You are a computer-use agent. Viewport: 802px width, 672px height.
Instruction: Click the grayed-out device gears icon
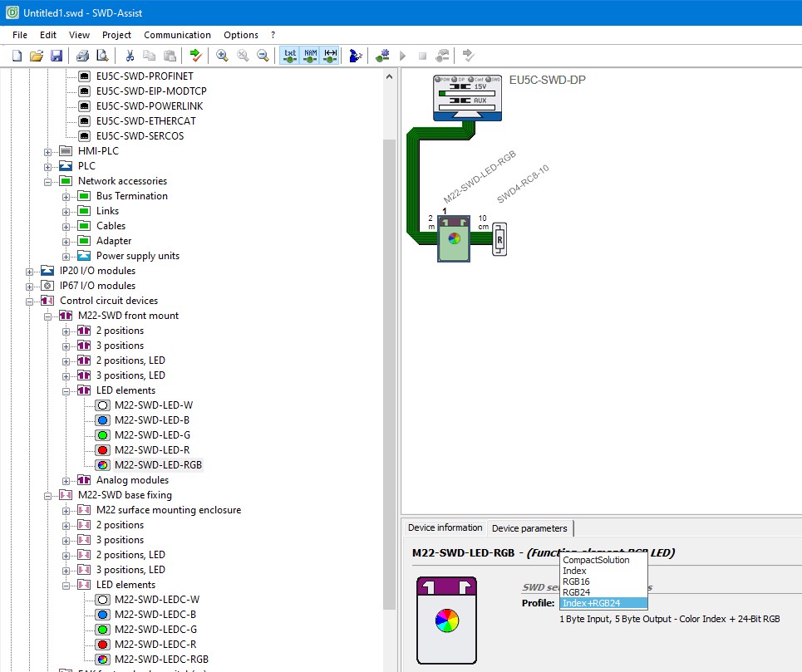[x=442, y=55]
